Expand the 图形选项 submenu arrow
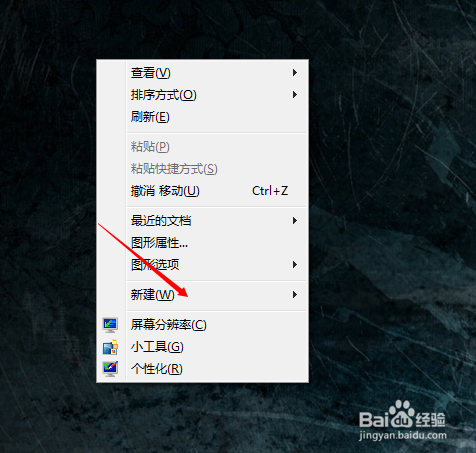The height and width of the screenshot is (453, 476). point(295,265)
